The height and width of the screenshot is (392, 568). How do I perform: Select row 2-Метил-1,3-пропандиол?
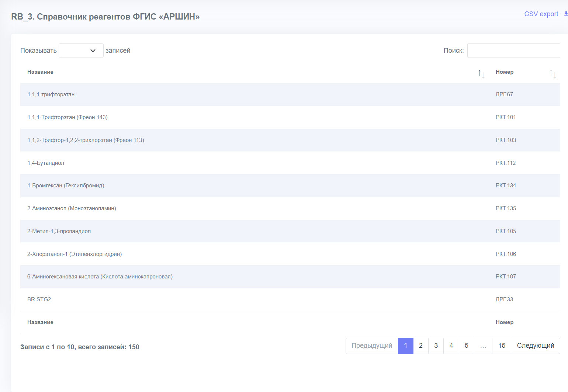click(x=290, y=231)
